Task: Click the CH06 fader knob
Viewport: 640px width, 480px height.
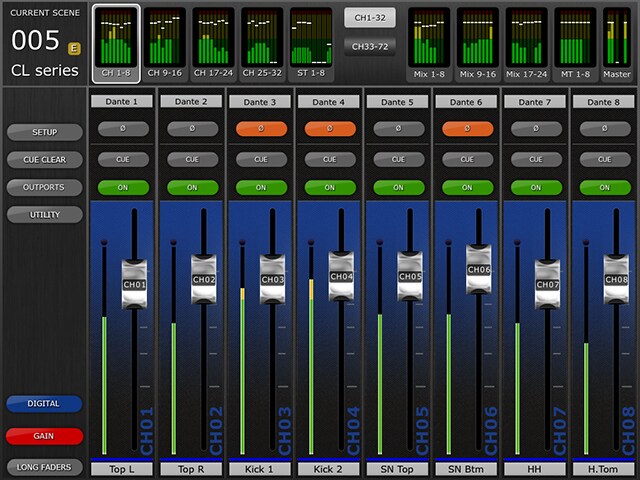Action: click(478, 269)
